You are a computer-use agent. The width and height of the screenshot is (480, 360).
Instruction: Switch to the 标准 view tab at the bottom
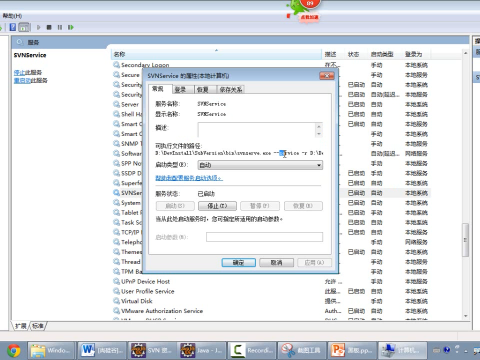pyautogui.click(x=38, y=326)
